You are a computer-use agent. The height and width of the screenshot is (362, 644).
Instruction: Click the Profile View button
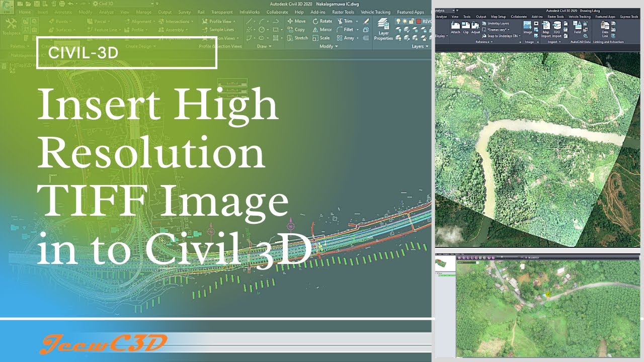pyautogui.click(x=220, y=21)
